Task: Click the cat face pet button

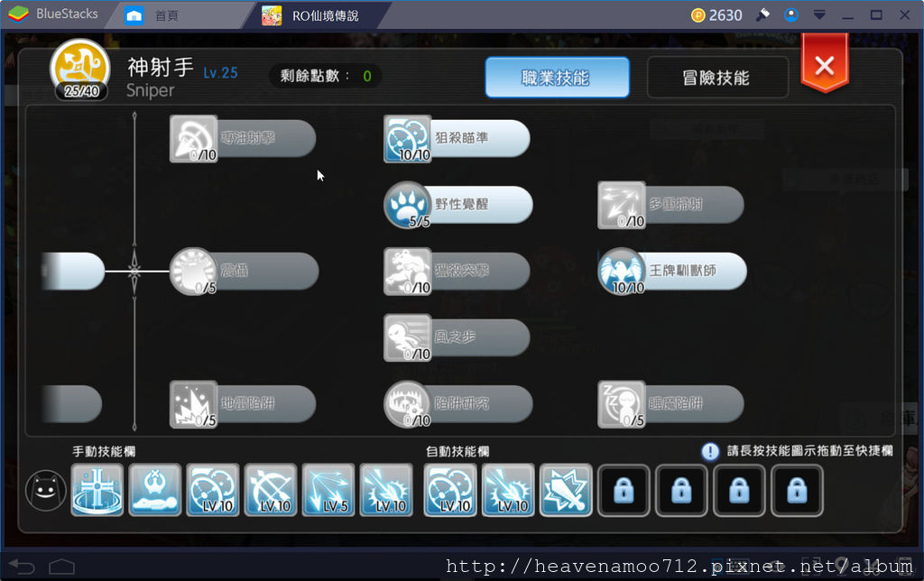Action: coord(46,490)
